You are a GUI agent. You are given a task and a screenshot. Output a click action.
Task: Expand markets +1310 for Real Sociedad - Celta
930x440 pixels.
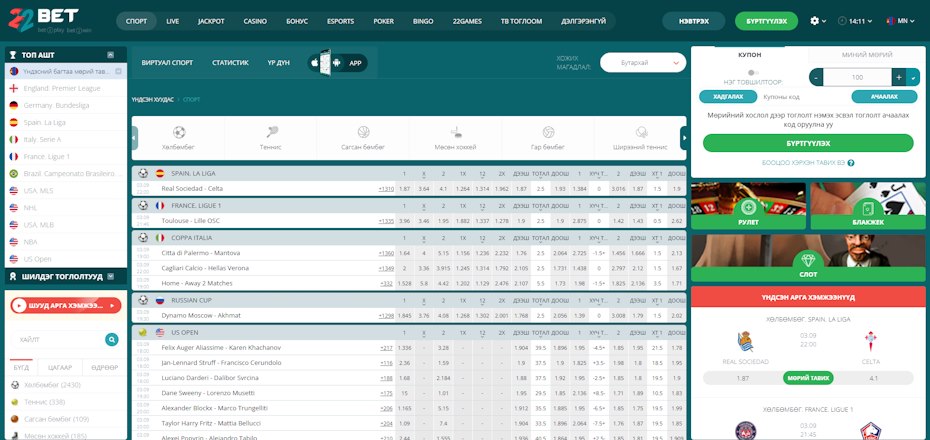pos(386,189)
